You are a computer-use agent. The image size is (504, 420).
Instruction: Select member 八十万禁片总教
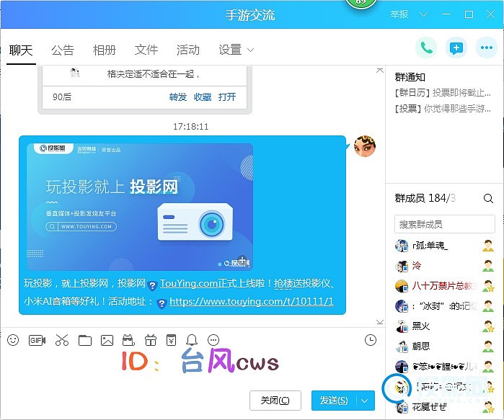coord(445,286)
